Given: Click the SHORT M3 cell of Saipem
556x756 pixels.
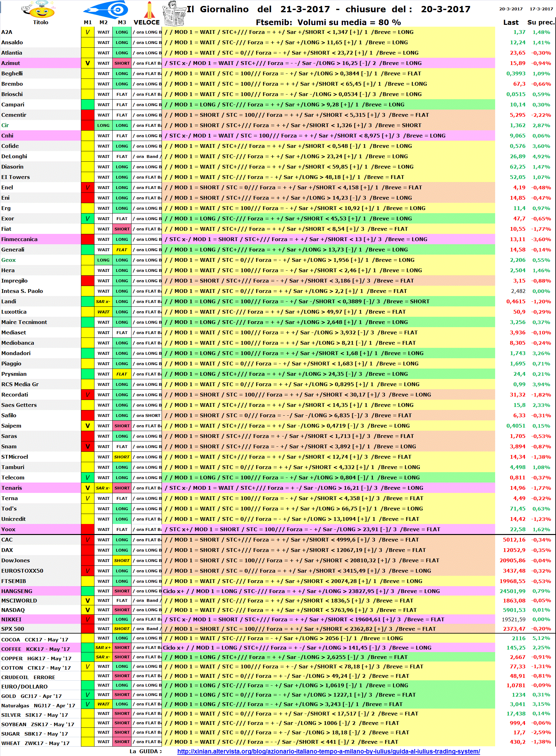Looking at the screenshot, I should point(122,426).
